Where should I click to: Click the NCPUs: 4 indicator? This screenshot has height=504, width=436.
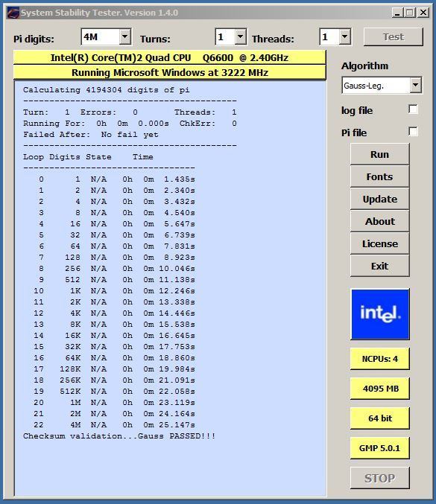click(x=379, y=359)
